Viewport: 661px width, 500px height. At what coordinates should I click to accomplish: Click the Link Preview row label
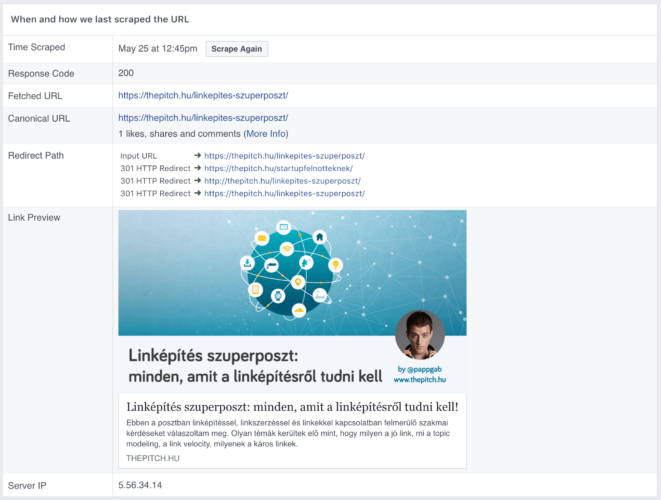[x=34, y=218]
